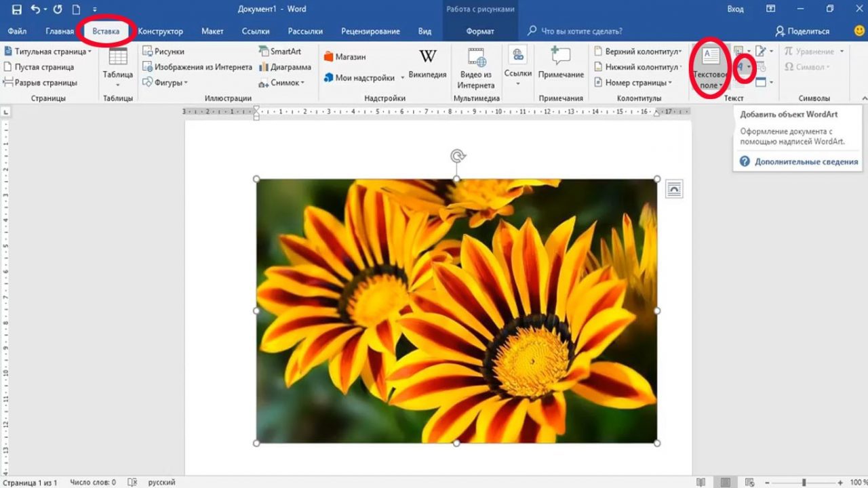Screen dimensions: 868x488
Task: Open the Layout Options button beside the picture
Action: pos(674,189)
